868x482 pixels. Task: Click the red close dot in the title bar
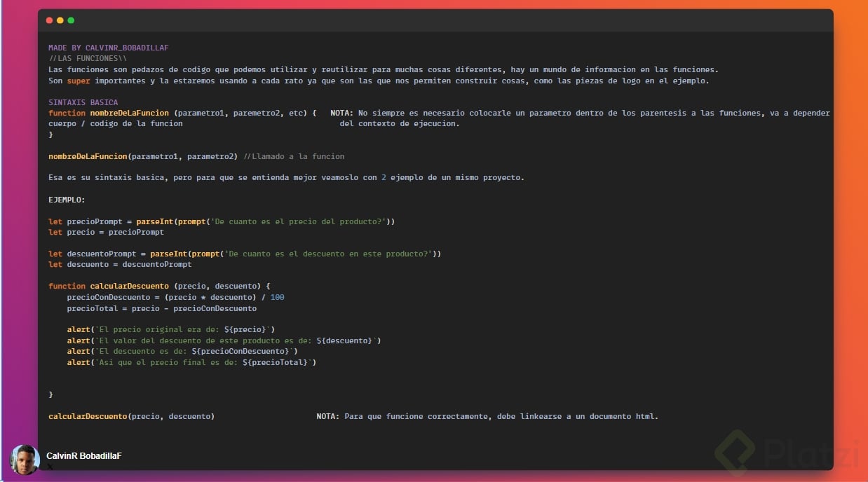tap(49, 20)
